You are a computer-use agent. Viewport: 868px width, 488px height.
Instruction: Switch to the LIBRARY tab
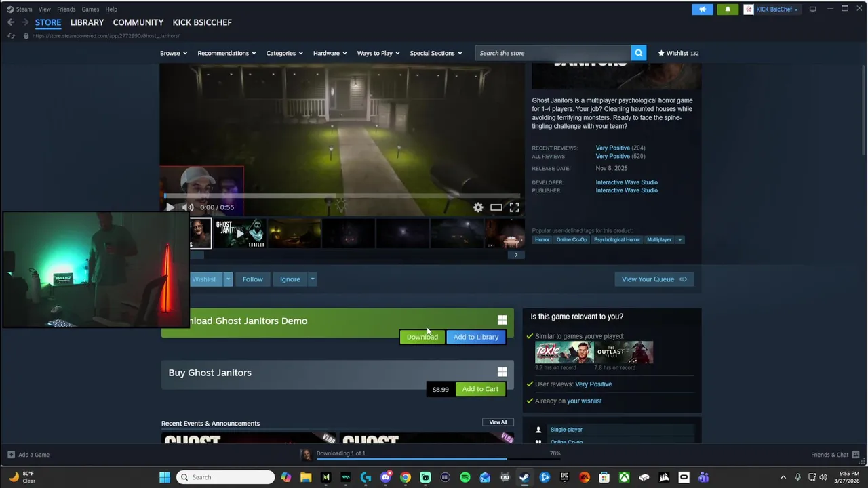coord(87,22)
